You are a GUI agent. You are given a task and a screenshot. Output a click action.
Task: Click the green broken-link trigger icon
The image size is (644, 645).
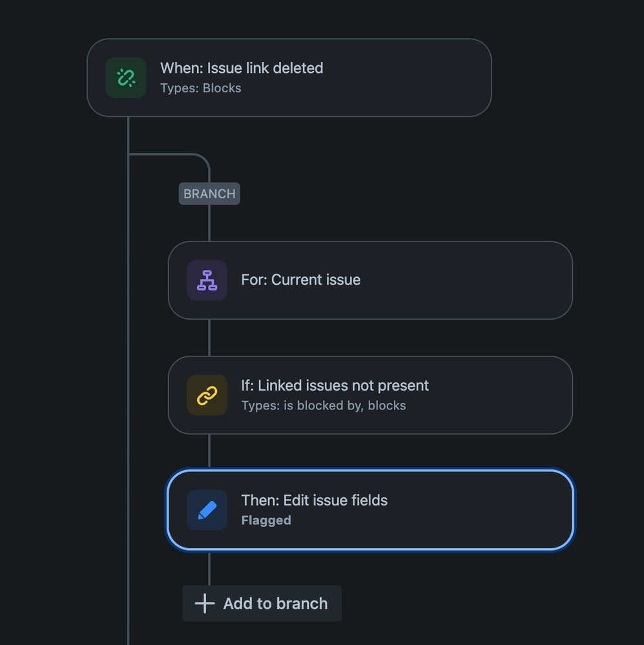click(x=126, y=77)
